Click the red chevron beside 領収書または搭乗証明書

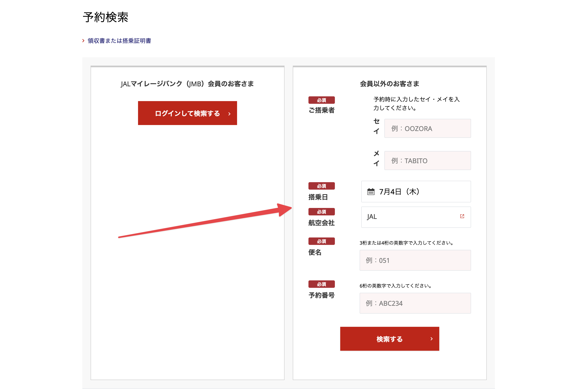(84, 41)
